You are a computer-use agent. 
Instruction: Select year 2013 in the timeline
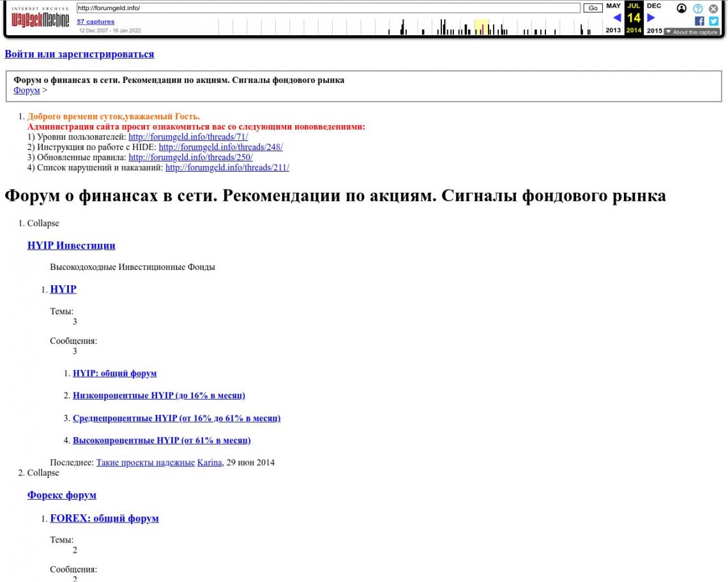(x=613, y=30)
